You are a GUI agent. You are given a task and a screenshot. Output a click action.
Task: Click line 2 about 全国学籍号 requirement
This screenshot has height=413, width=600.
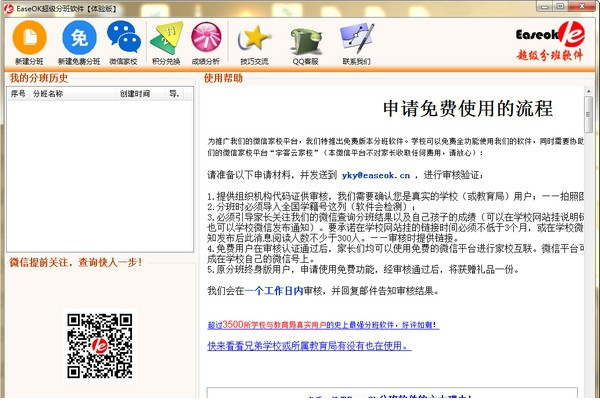310,207
